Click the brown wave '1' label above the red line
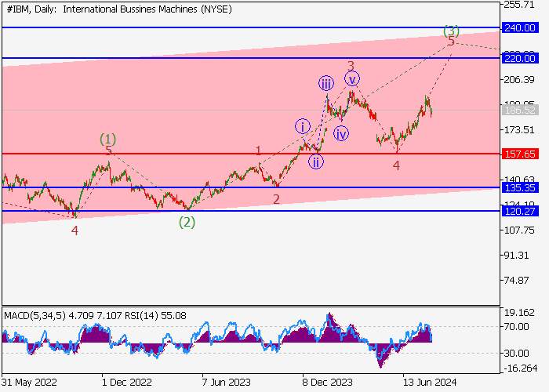 point(258,151)
